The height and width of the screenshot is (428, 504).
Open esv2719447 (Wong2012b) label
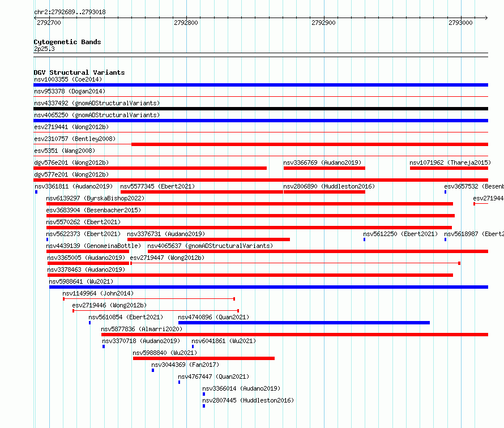point(167,258)
